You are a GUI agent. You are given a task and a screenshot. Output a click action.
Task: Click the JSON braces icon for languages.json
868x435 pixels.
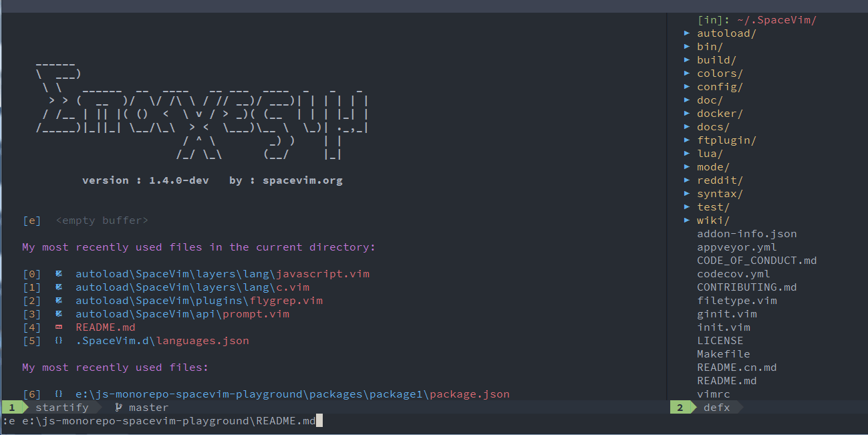point(59,341)
